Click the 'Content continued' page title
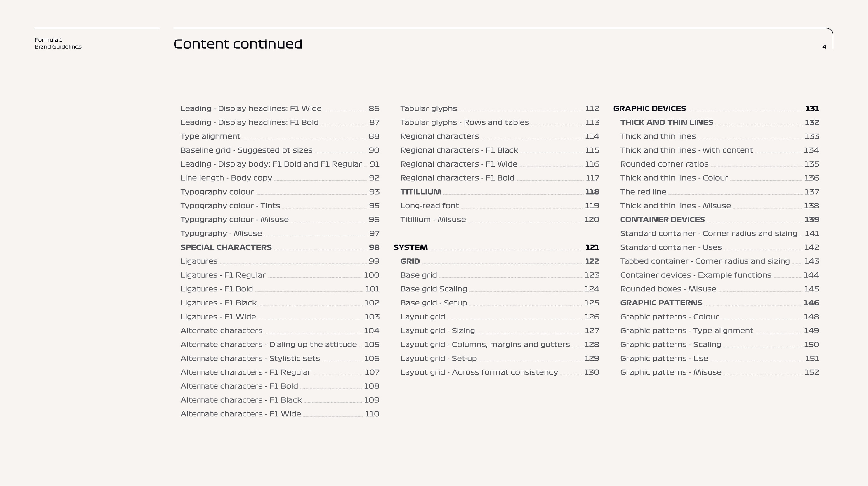This screenshot has height=486, width=868. point(238,44)
